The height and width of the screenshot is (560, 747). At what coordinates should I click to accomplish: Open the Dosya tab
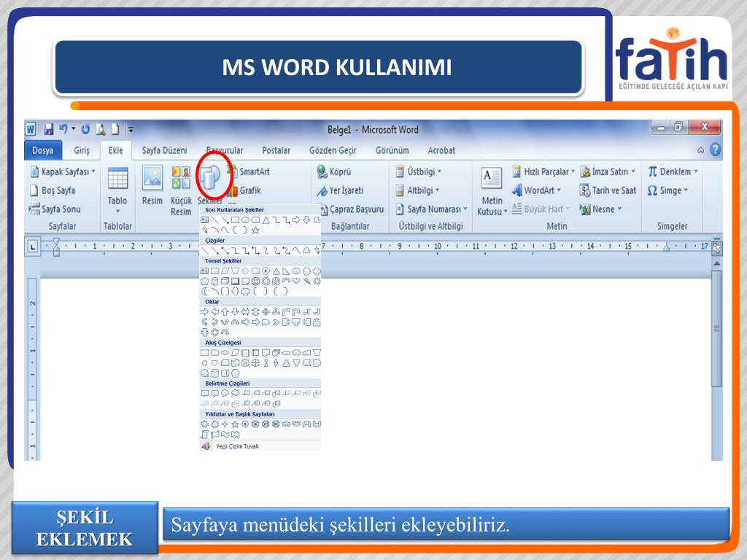tap(43, 150)
